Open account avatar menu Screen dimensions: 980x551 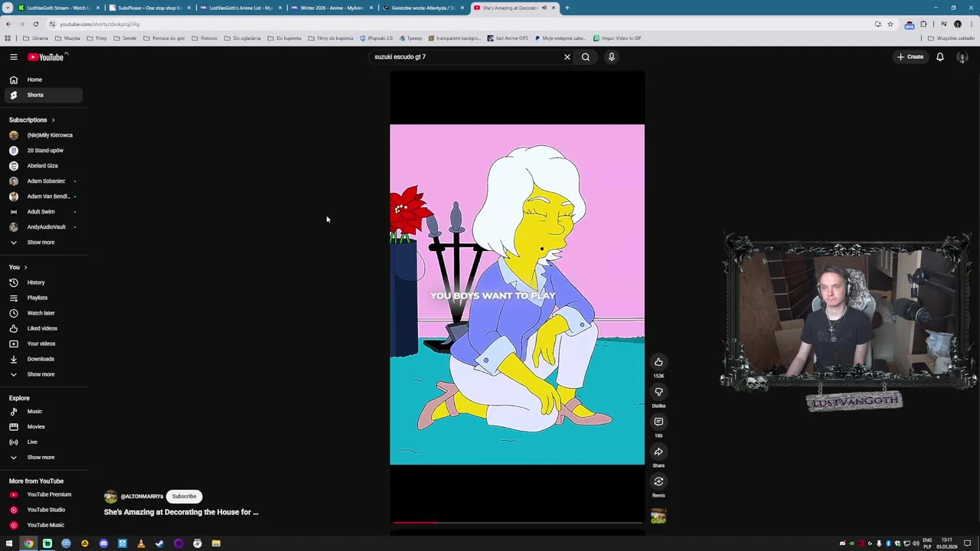tap(962, 57)
